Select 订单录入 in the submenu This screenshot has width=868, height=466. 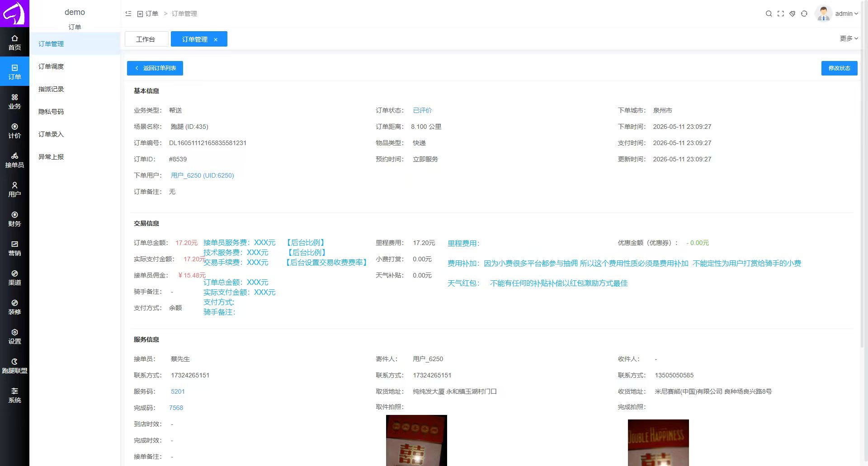75,134
